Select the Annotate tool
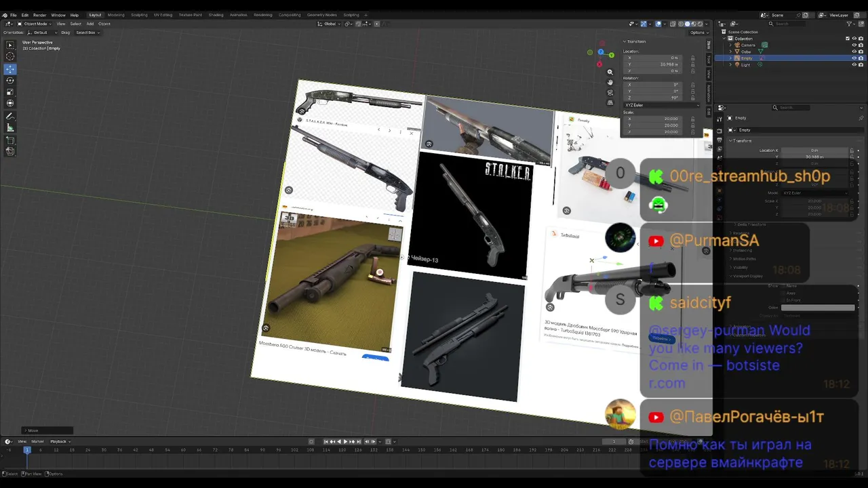The image size is (868, 488). [10, 117]
